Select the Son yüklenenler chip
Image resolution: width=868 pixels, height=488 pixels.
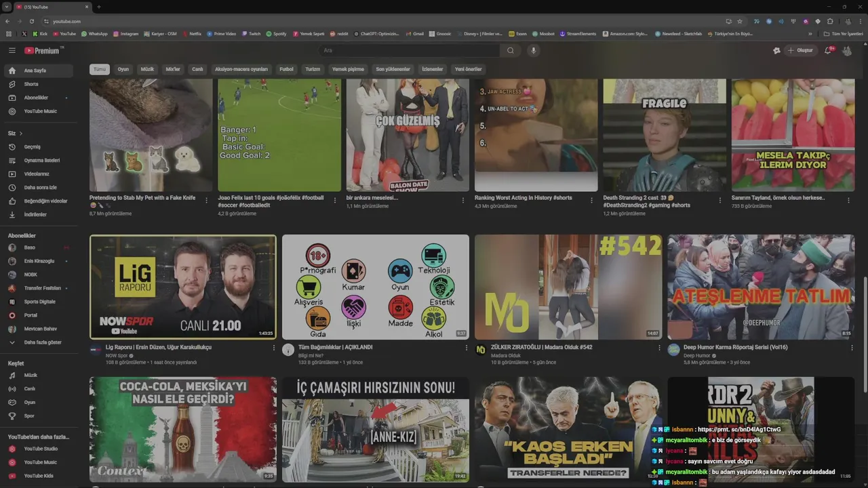tap(393, 69)
